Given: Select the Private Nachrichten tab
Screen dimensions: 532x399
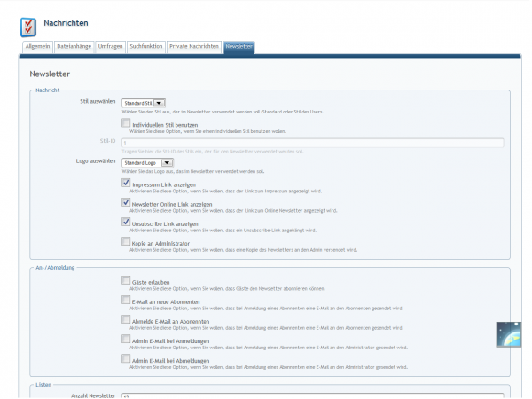Looking at the screenshot, I should coord(194,46).
